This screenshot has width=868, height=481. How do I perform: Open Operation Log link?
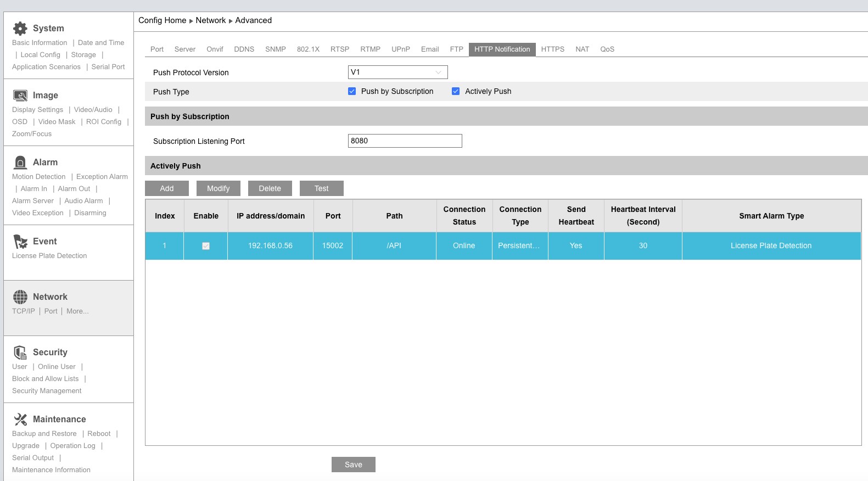click(72, 445)
